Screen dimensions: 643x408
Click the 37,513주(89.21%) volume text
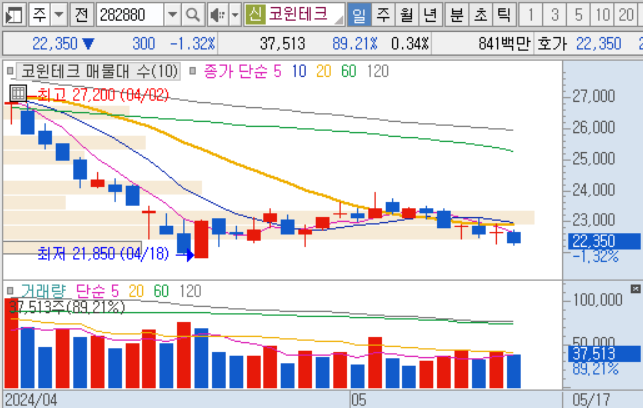[67, 307]
